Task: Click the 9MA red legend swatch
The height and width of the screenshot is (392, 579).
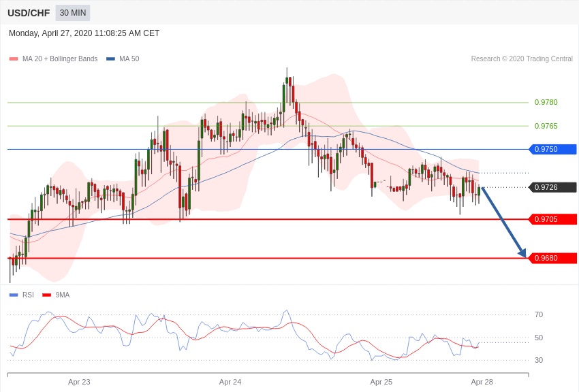Action: (x=47, y=295)
